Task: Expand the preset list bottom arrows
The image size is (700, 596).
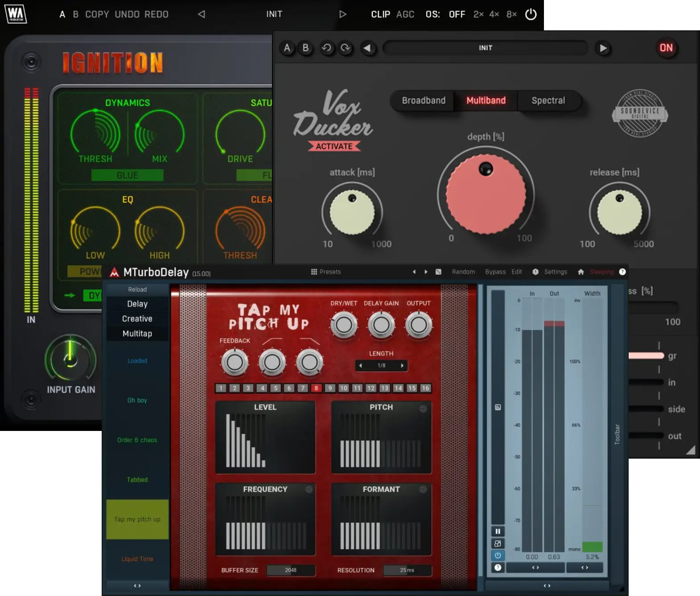Action: tap(137, 585)
